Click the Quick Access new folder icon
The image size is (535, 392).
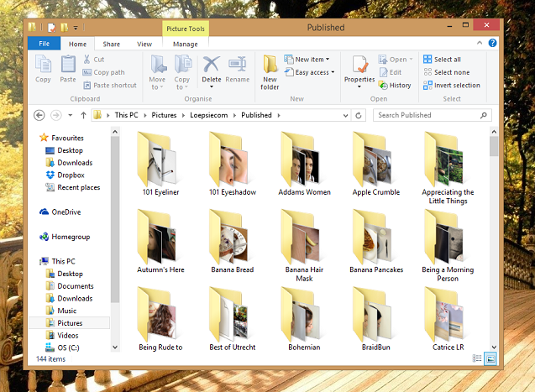pos(64,28)
